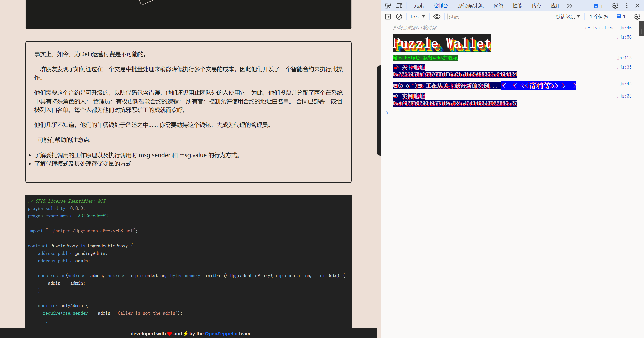Click the address public admin line
This screenshot has width=644, height=338.
pyautogui.click(x=64, y=261)
